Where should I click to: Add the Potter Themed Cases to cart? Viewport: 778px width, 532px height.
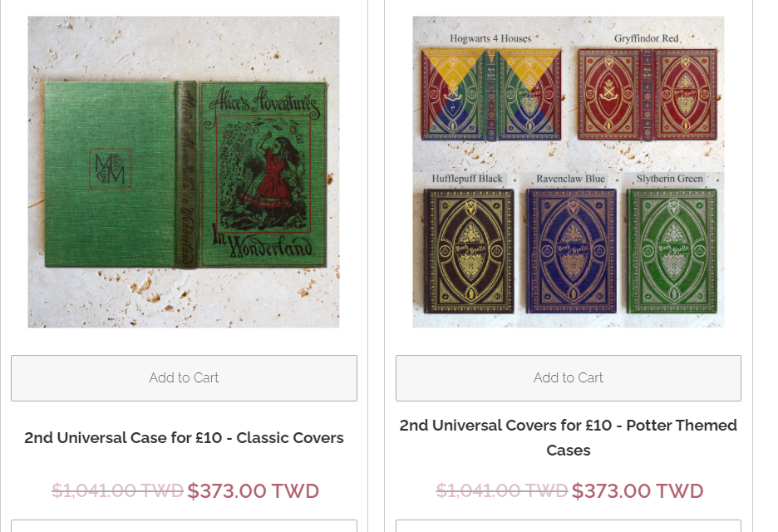pos(569,378)
